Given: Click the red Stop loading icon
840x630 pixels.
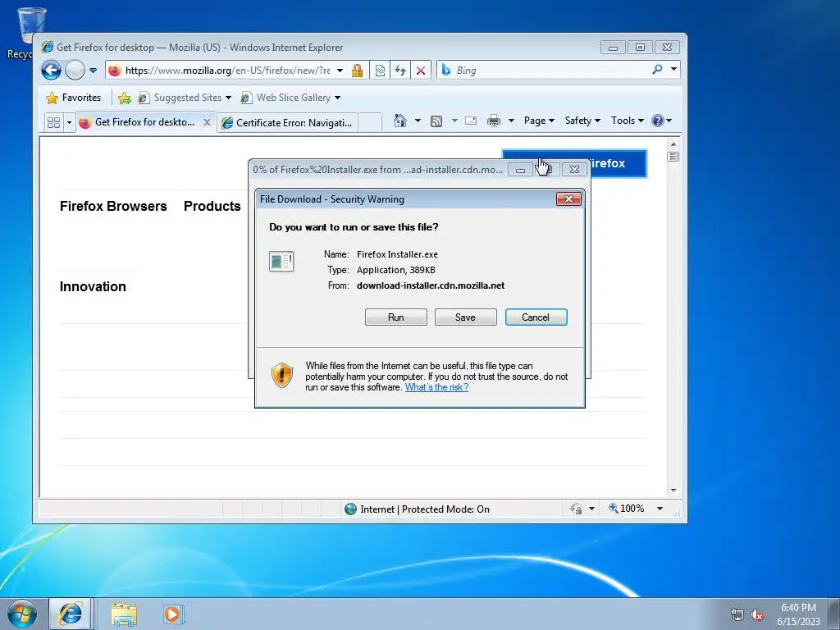Looking at the screenshot, I should point(421,71).
